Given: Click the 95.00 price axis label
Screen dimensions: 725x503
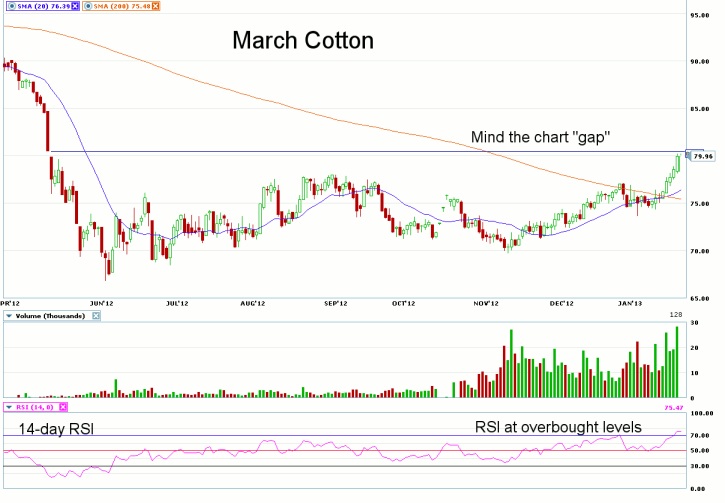Looking at the screenshot, I should pyautogui.click(x=700, y=15).
